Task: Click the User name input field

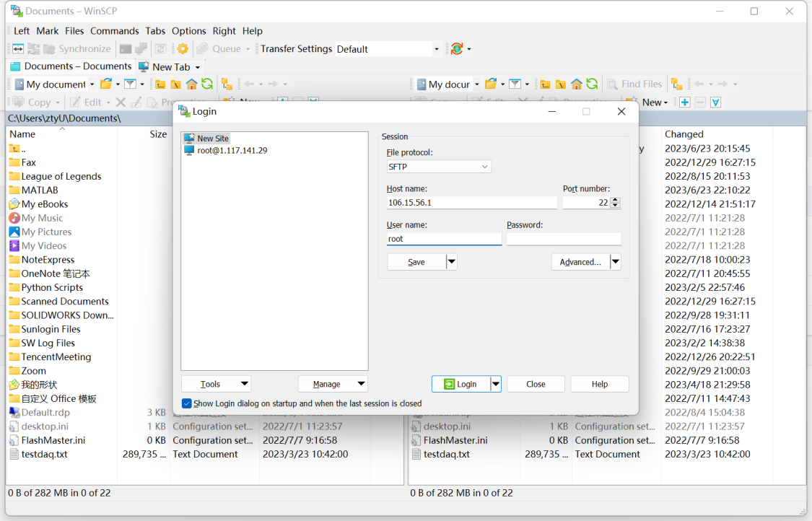Action: click(445, 239)
